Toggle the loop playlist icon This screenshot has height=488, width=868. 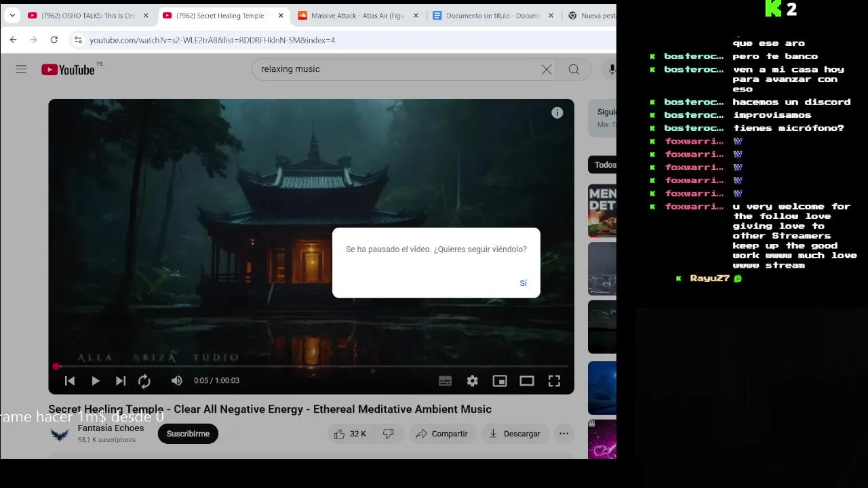(144, 381)
